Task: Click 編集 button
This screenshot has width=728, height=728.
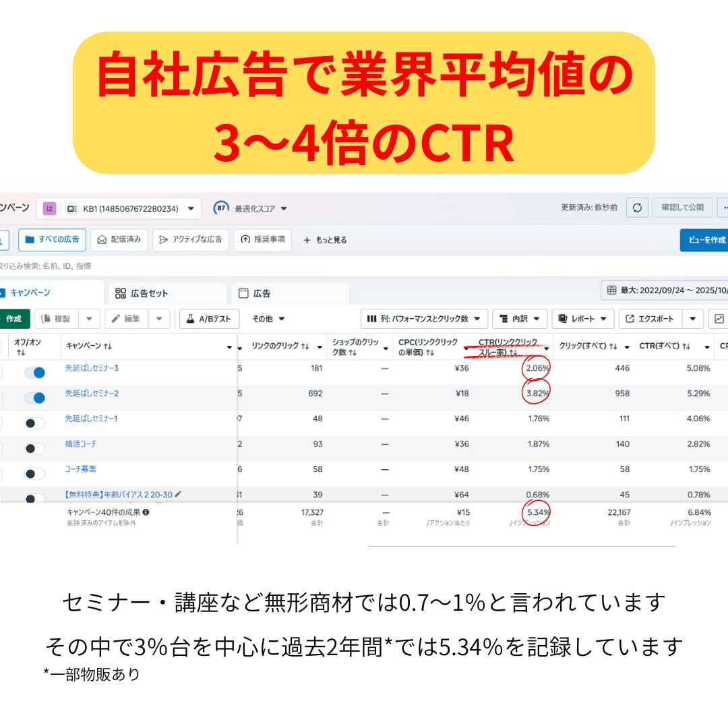Action: click(127, 318)
